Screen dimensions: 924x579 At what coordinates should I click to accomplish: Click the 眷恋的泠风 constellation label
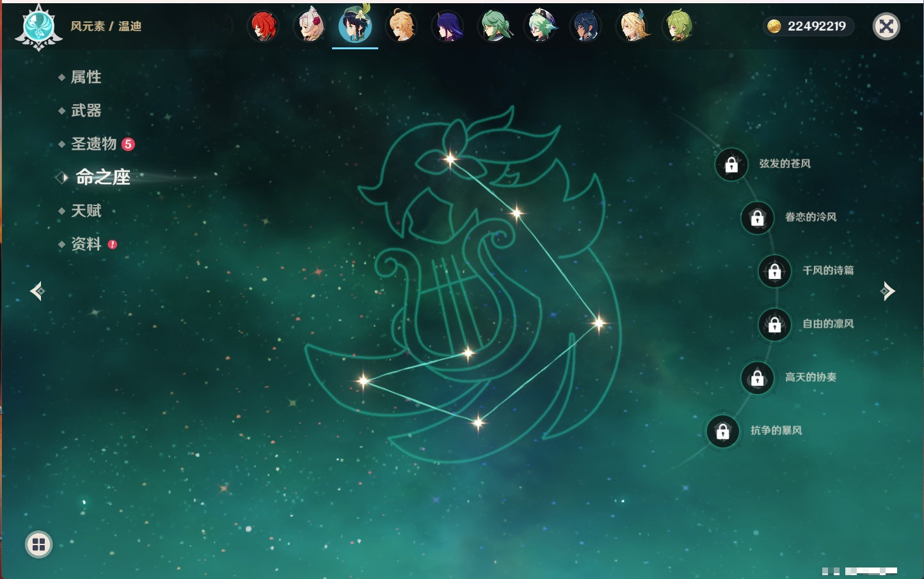point(811,217)
